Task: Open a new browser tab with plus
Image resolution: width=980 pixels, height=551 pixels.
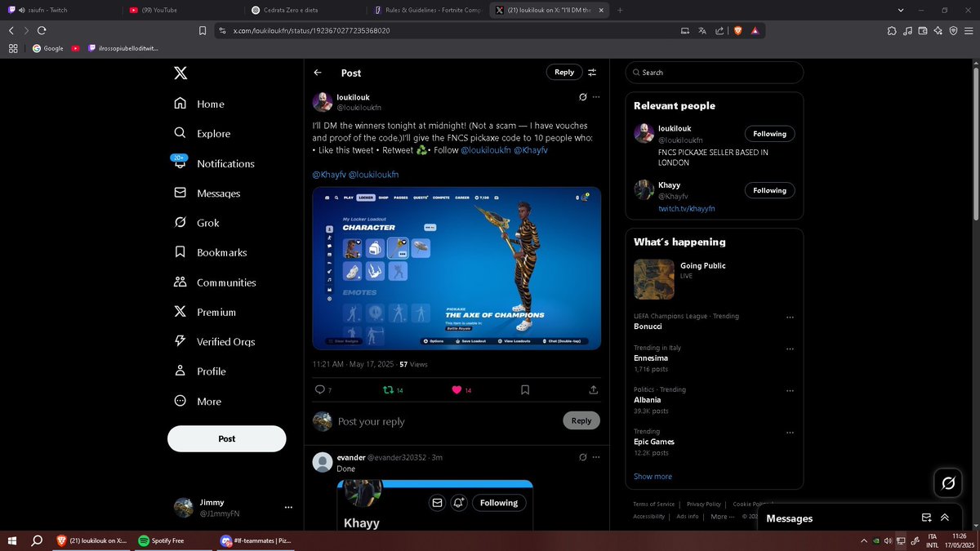Action: [x=620, y=10]
